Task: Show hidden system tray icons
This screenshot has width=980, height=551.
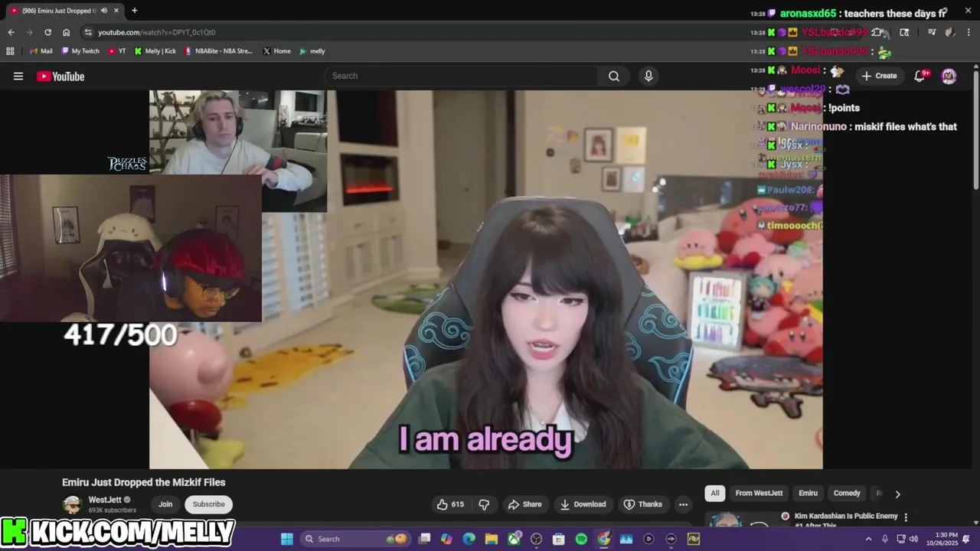Action: coord(868,539)
